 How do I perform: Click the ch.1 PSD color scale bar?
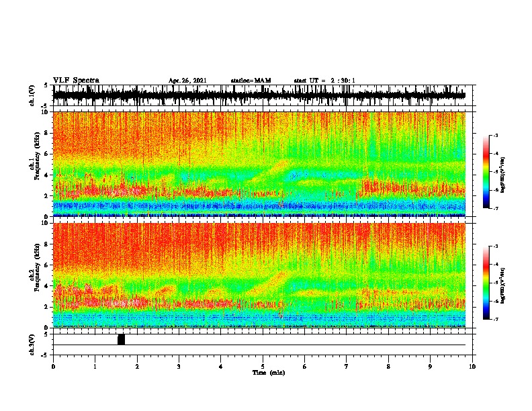(486, 172)
